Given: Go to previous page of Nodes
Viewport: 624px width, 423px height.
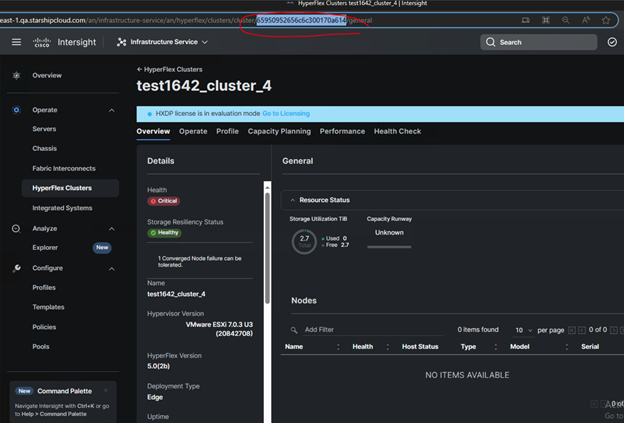Looking at the screenshot, I should point(581,330).
